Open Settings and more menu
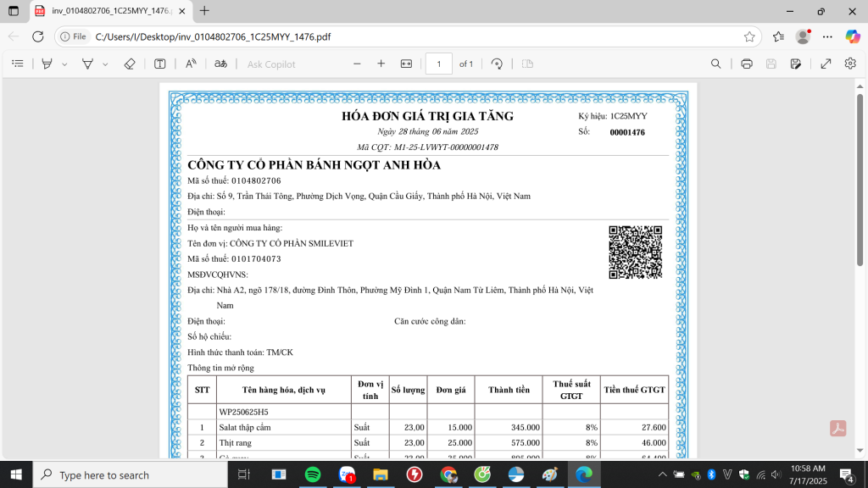The image size is (868, 488). (827, 36)
